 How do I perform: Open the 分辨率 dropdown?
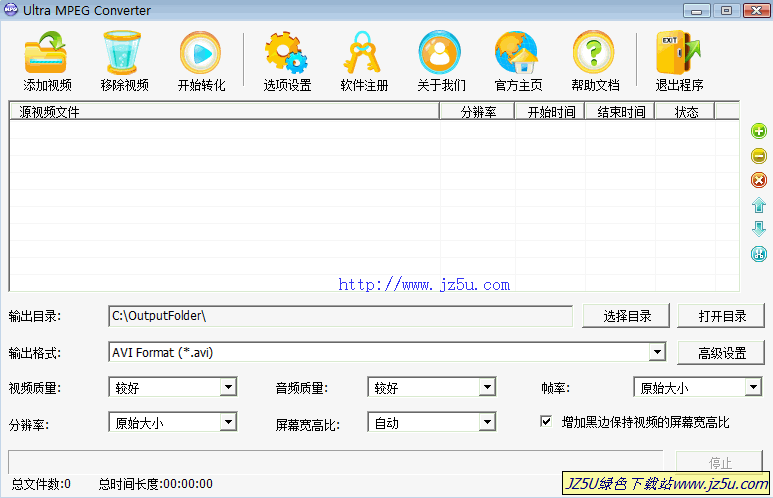pos(228,422)
